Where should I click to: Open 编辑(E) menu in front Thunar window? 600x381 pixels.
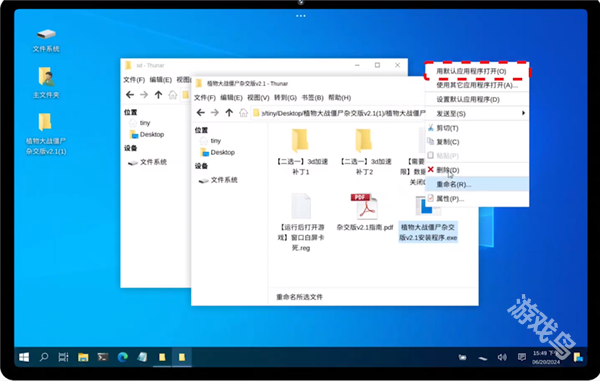(x=231, y=98)
